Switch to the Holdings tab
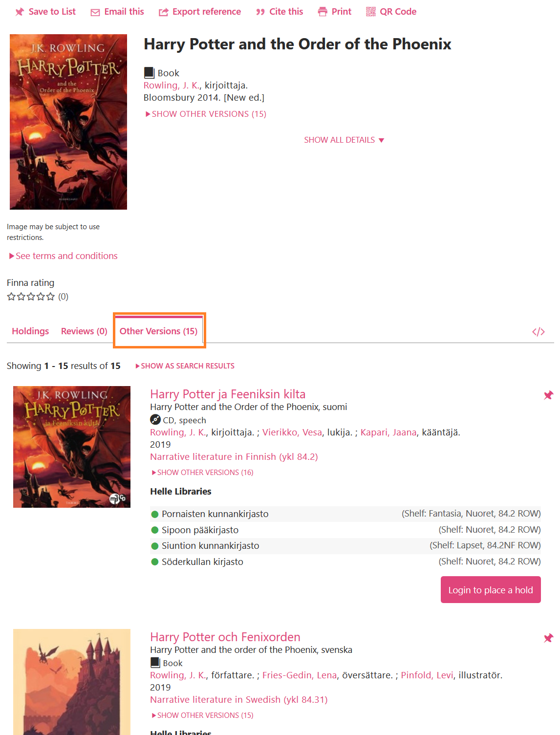Viewport: 560px width, 735px height. 30,331
